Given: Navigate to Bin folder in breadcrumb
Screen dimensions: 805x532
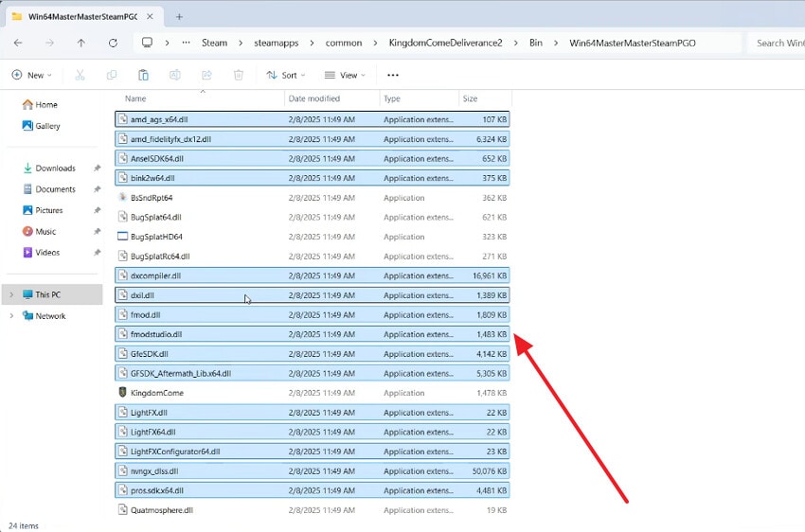Looking at the screenshot, I should pos(535,44).
